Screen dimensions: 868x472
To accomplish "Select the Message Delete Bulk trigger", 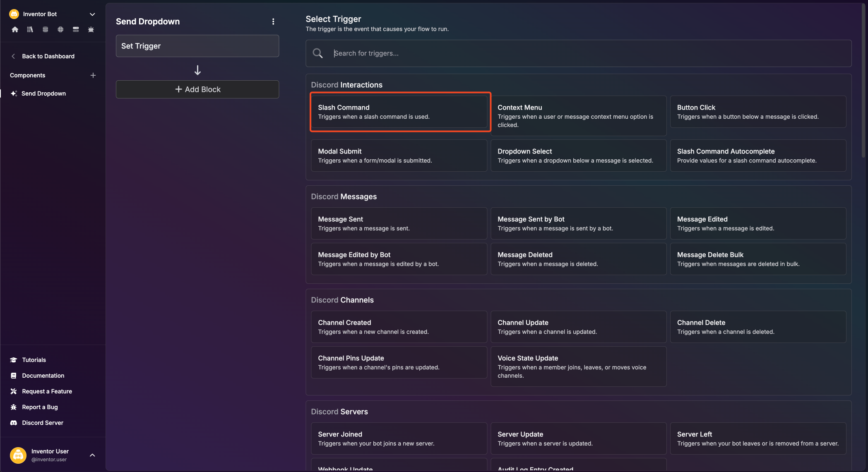I will pos(758,259).
